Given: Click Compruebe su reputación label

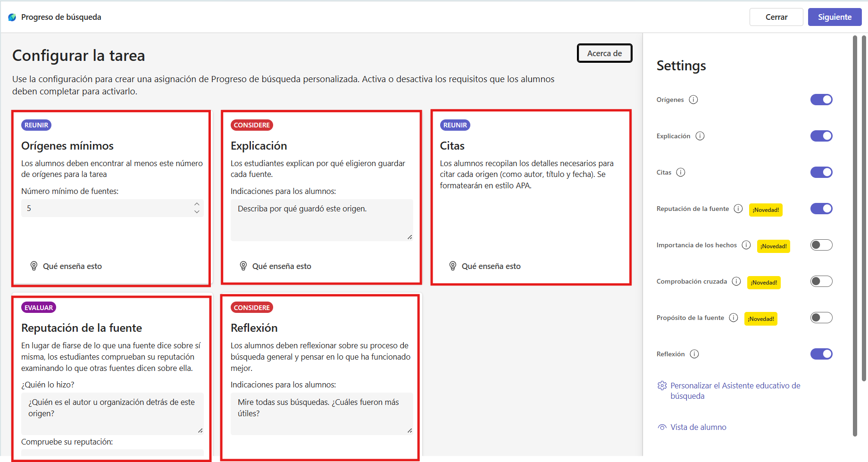Looking at the screenshot, I should pos(67,442).
